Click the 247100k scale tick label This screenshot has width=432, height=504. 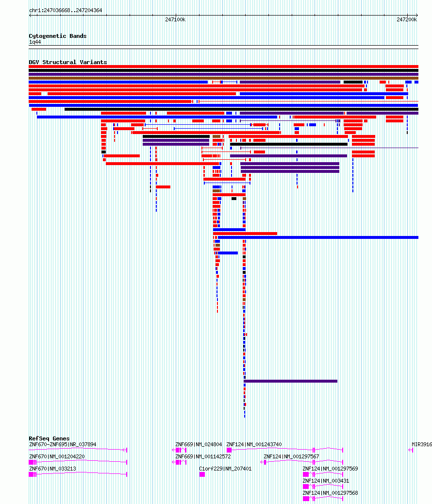[175, 19]
